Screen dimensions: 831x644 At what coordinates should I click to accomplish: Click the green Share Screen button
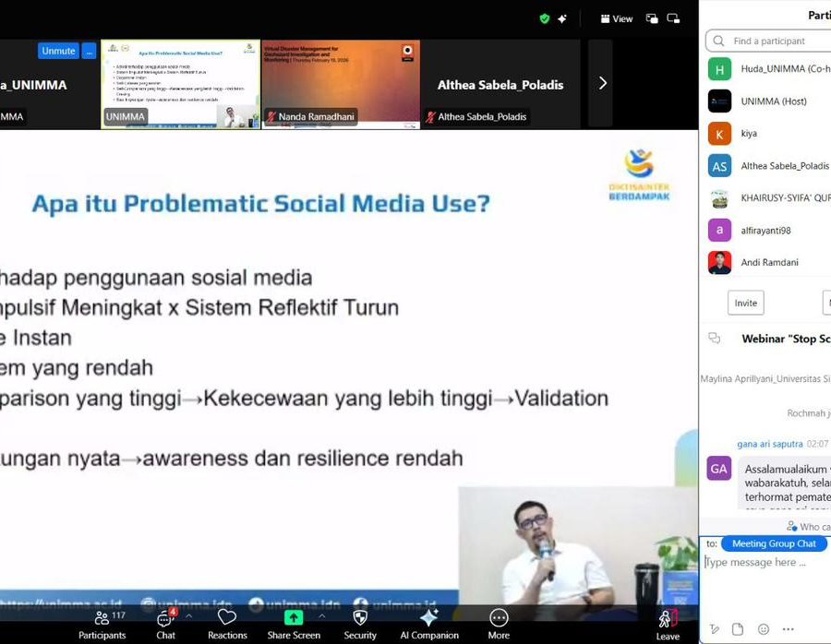pos(293,618)
